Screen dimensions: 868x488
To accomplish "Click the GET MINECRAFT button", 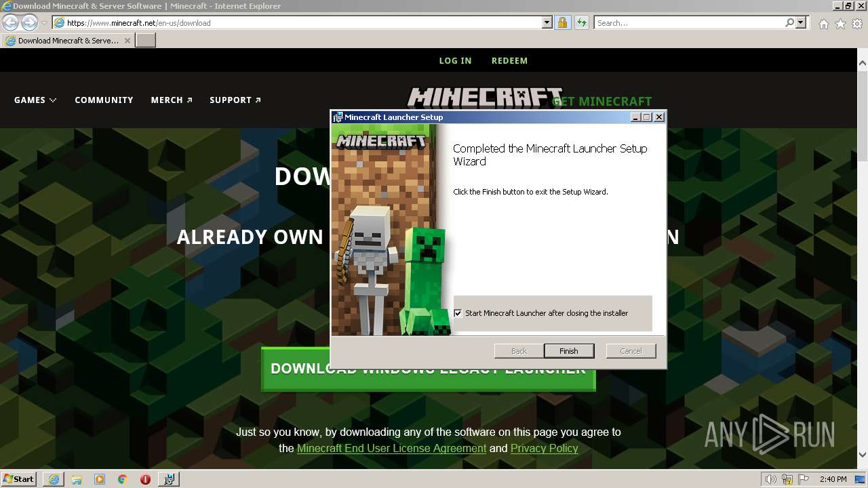I will pyautogui.click(x=602, y=101).
